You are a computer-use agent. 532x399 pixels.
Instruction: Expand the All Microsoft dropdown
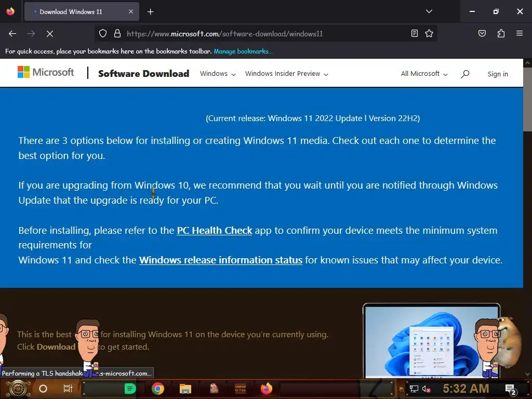pos(424,74)
